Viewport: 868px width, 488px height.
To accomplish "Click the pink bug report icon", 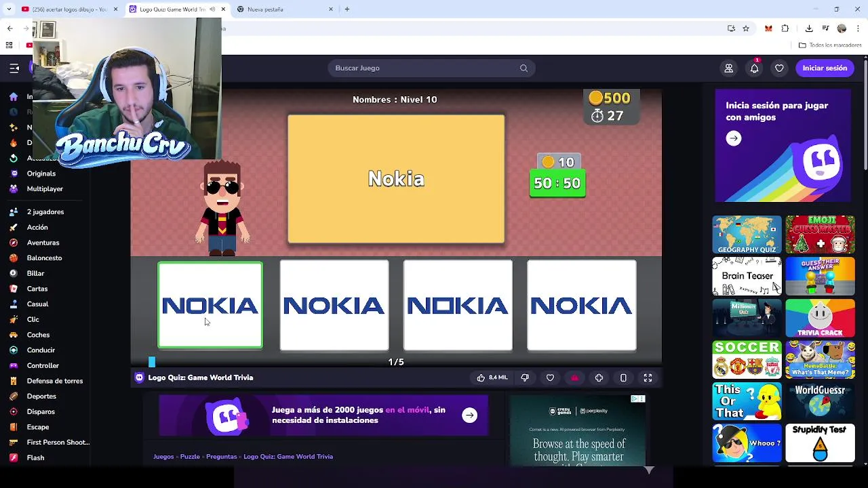I will (x=574, y=378).
